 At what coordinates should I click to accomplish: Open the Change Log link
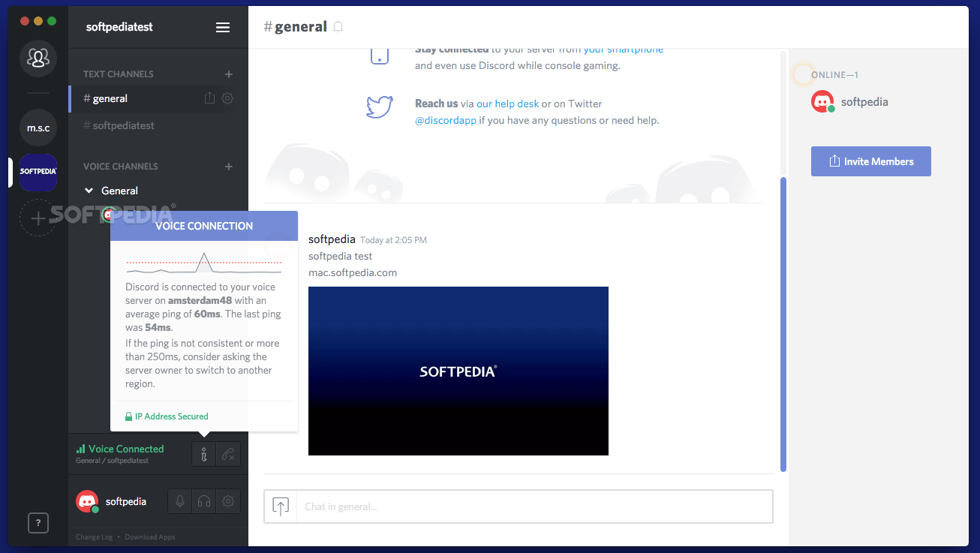94,537
